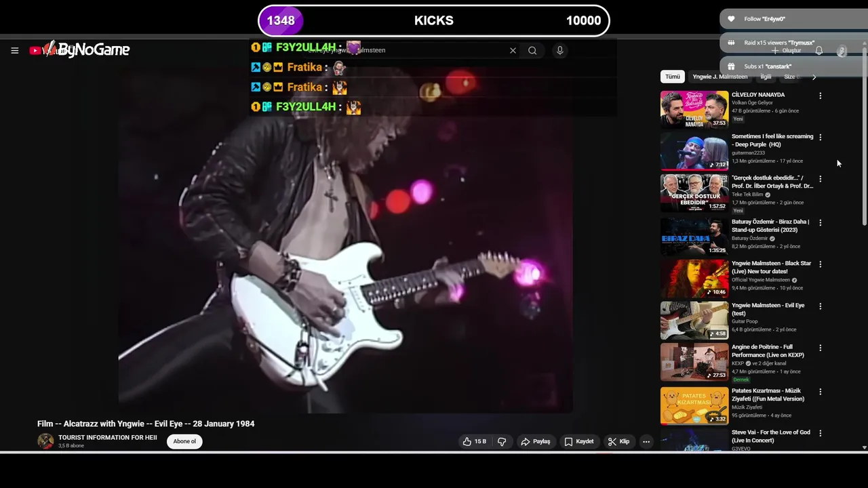Select the Tümü filter chip
868x488 pixels.
pos(672,77)
